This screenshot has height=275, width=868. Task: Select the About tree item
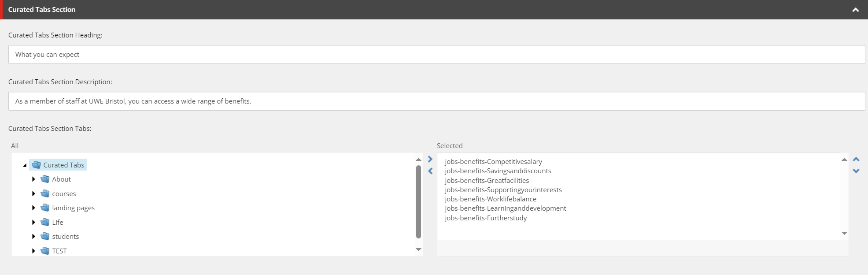coord(61,179)
